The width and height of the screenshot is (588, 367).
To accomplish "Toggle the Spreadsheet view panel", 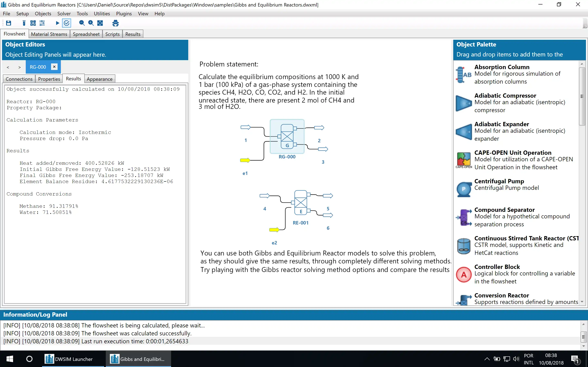I will (86, 34).
